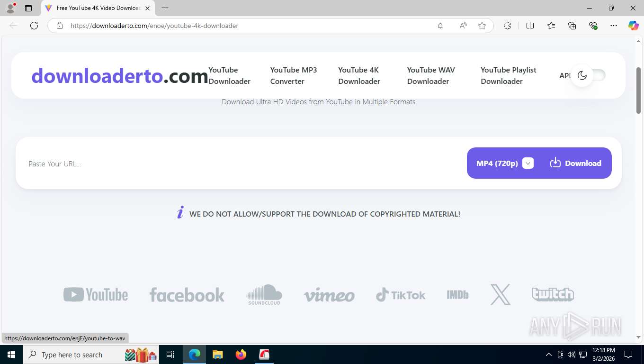The width and height of the screenshot is (644, 364).
Task: Click the purple Download button
Action: 576,163
